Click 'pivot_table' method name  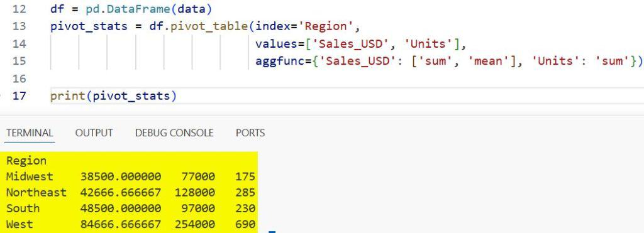coord(209,26)
